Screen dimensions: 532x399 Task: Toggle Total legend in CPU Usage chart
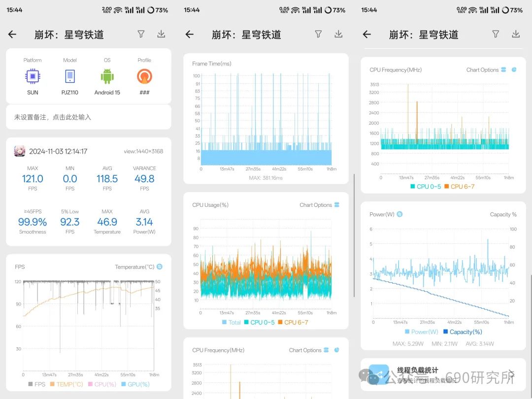232,322
